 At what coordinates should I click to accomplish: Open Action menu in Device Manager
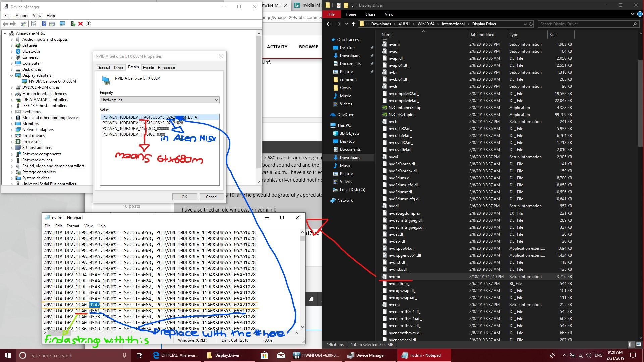[21, 16]
